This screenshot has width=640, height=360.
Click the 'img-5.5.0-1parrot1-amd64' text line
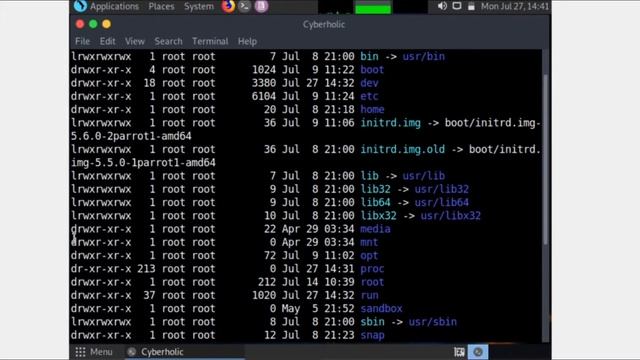143,162
